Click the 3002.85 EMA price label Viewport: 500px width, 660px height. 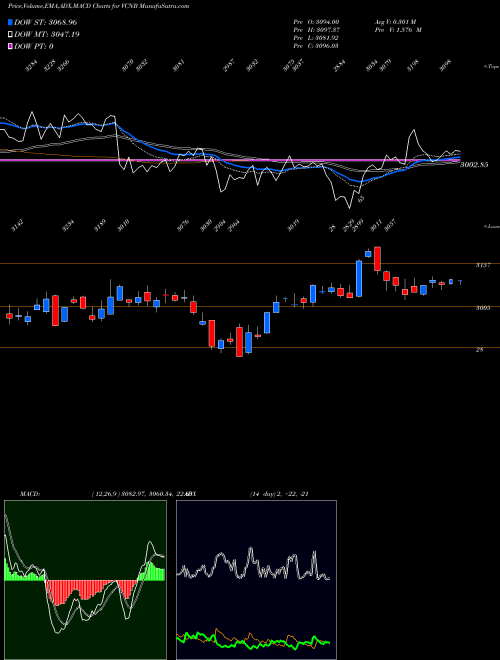click(x=474, y=165)
